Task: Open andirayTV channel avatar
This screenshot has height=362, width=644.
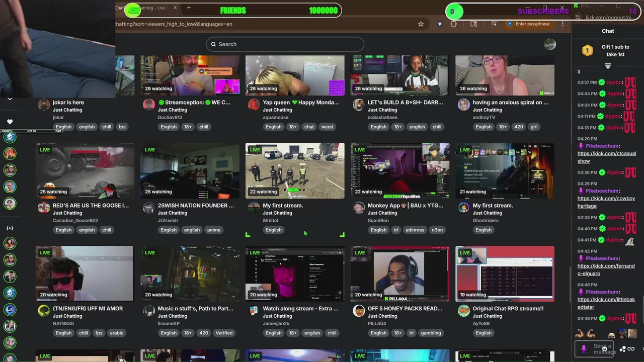Action: (x=463, y=105)
